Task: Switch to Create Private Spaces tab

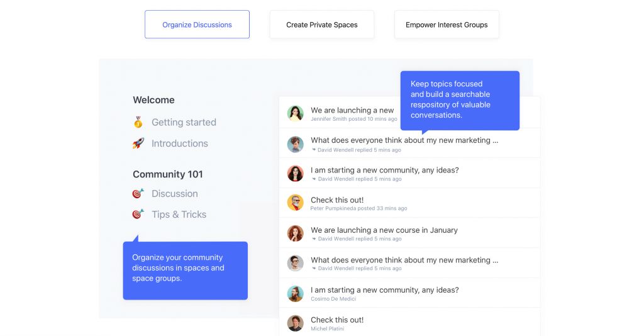Action: (x=322, y=25)
